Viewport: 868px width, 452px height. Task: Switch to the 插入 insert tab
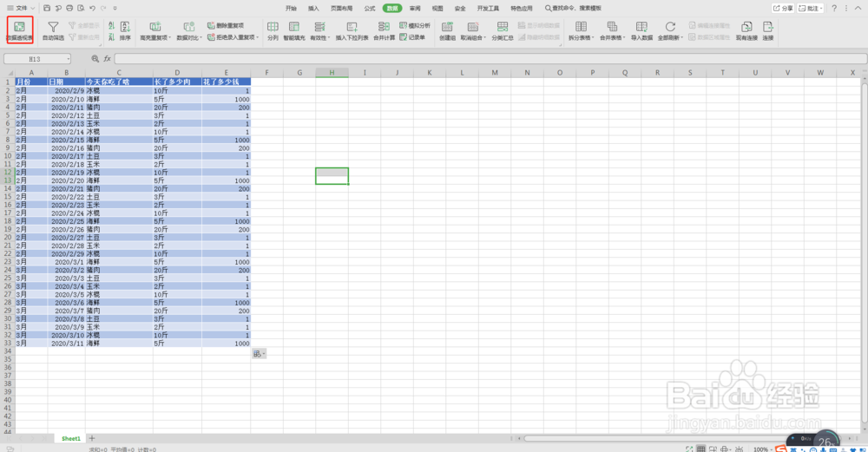(x=313, y=9)
